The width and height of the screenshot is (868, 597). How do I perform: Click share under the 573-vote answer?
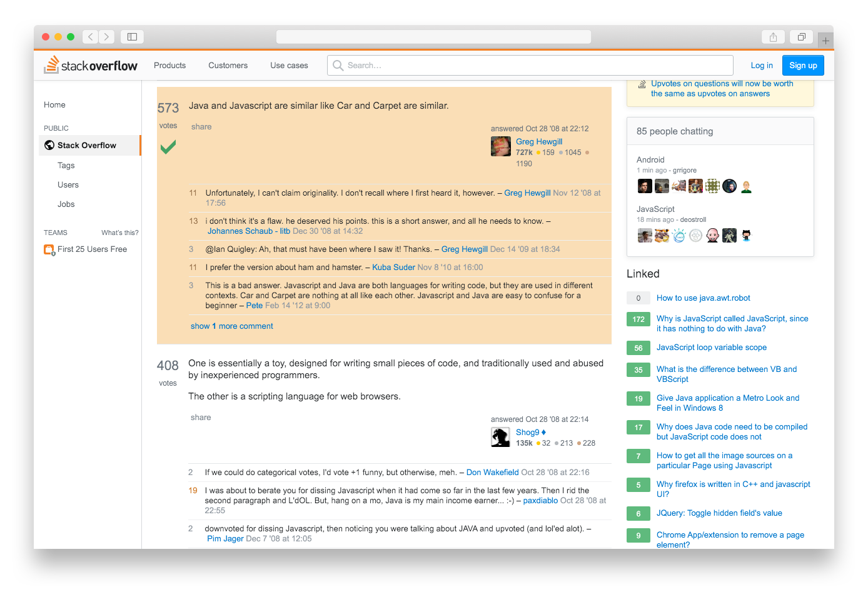coord(201,127)
